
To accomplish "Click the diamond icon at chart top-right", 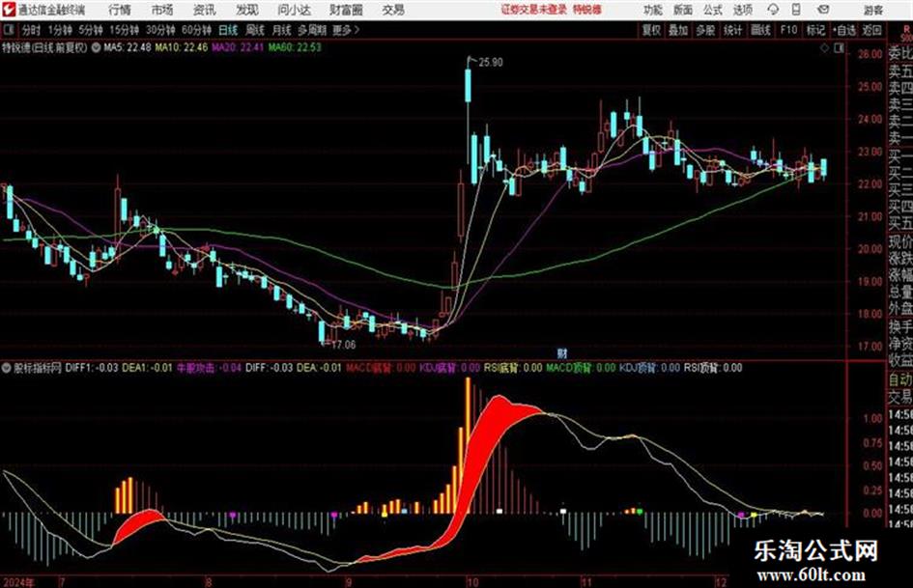I will tap(825, 49).
